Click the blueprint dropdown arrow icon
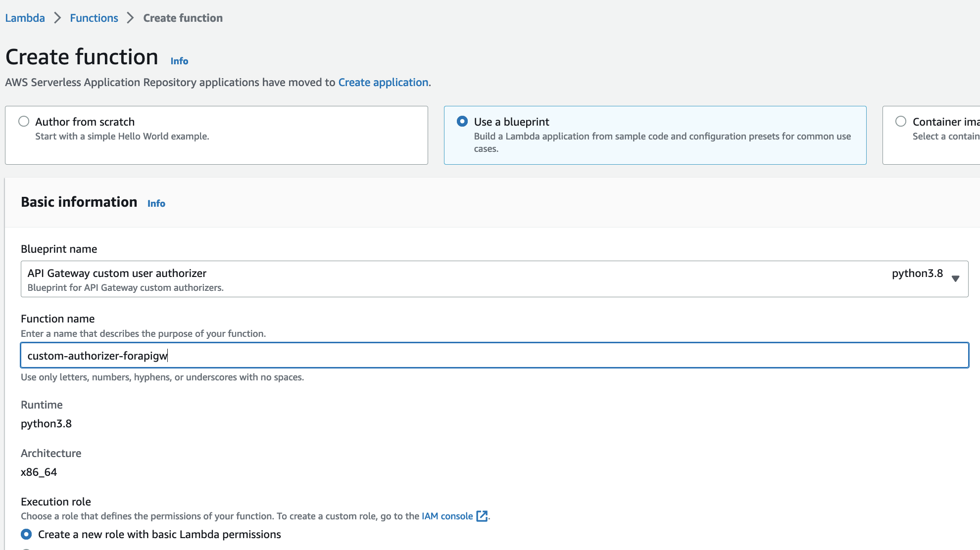Screen dimensions: 980x550 pos(956,278)
